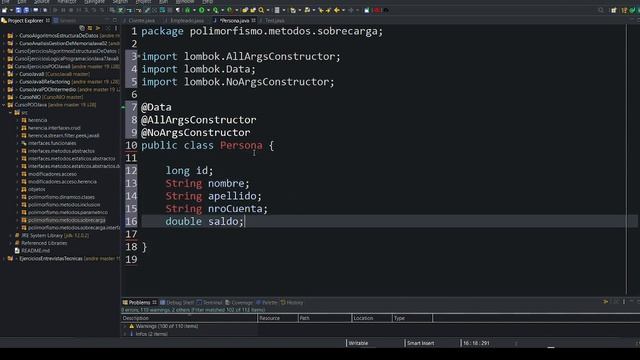
Task: Click 'Writable' in status bar
Action: coord(358,343)
